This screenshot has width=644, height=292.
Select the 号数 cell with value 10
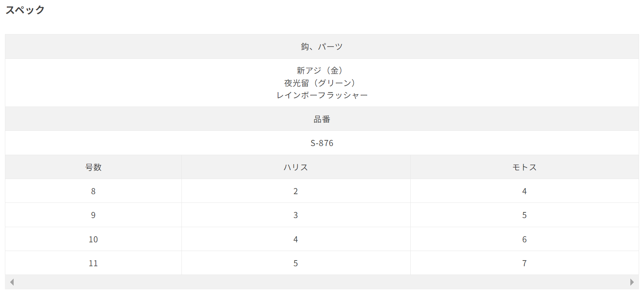tap(93, 239)
